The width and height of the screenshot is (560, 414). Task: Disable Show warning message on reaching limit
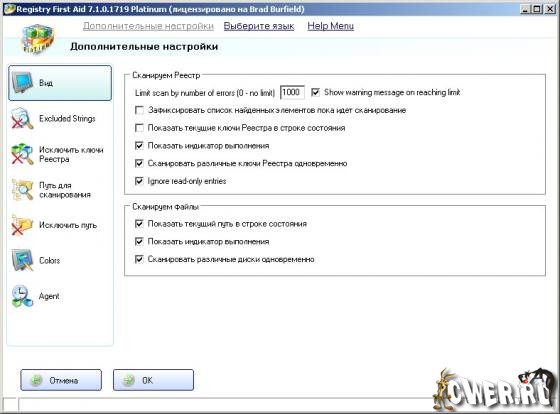pyautogui.click(x=315, y=93)
